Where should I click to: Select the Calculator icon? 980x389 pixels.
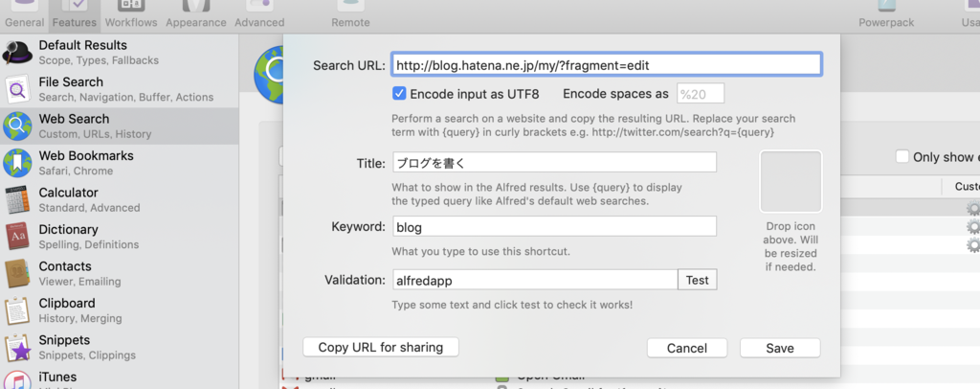pos(17,200)
